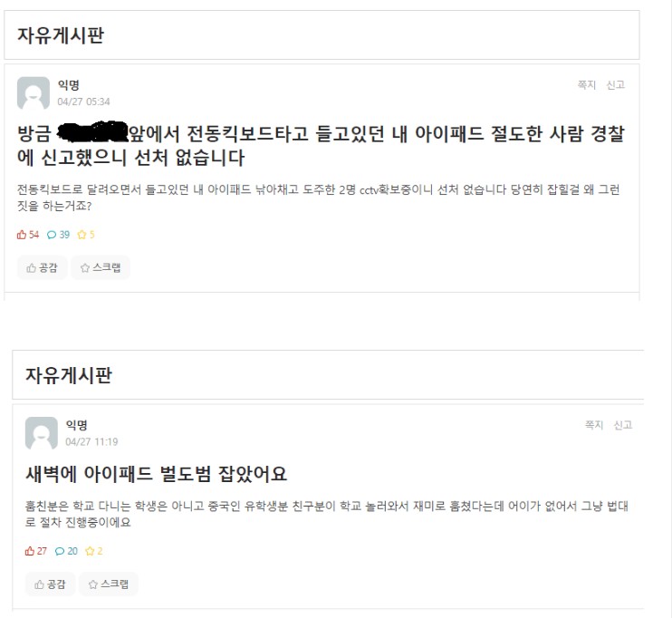Screen dimensions: 672x618
Task: Click the star icon showing 5
Action: pyautogui.click(x=82, y=235)
